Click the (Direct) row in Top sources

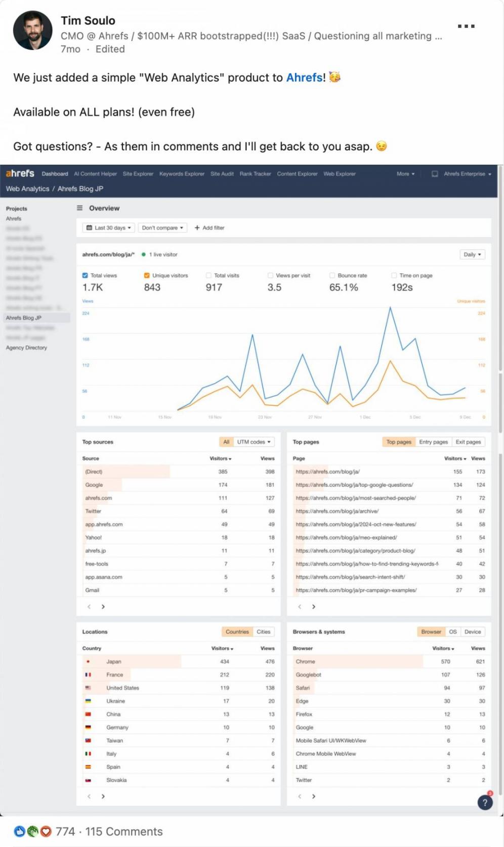pyautogui.click(x=179, y=472)
